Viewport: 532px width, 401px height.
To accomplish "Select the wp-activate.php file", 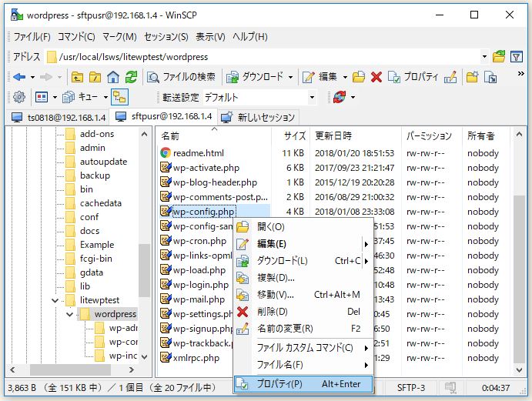I will 206,168.
